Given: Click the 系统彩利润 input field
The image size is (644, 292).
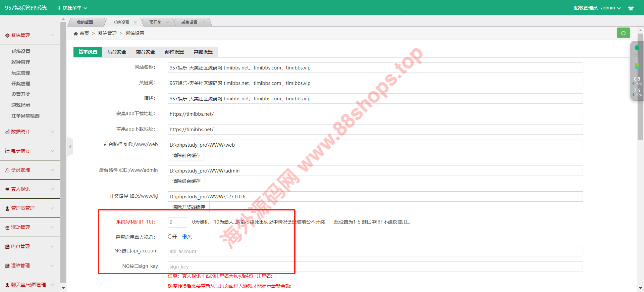Looking at the screenshot, I should (x=178, y=222).
